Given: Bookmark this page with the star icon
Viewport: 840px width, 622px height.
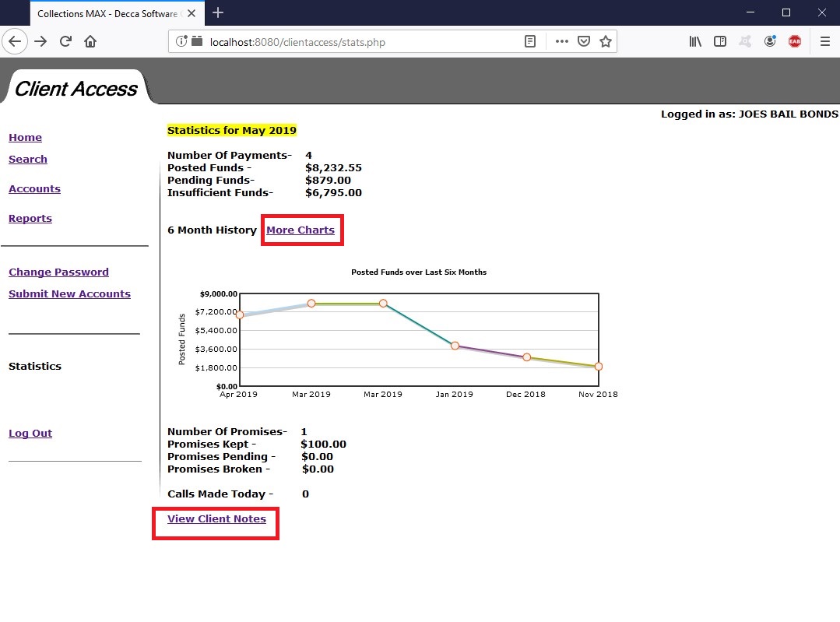Looking at the screenshot, I should 606,41.
